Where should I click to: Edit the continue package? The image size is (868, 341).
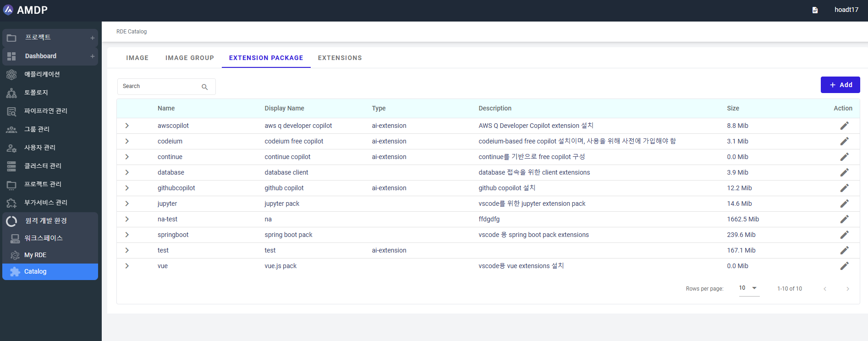tap(844, 157)
